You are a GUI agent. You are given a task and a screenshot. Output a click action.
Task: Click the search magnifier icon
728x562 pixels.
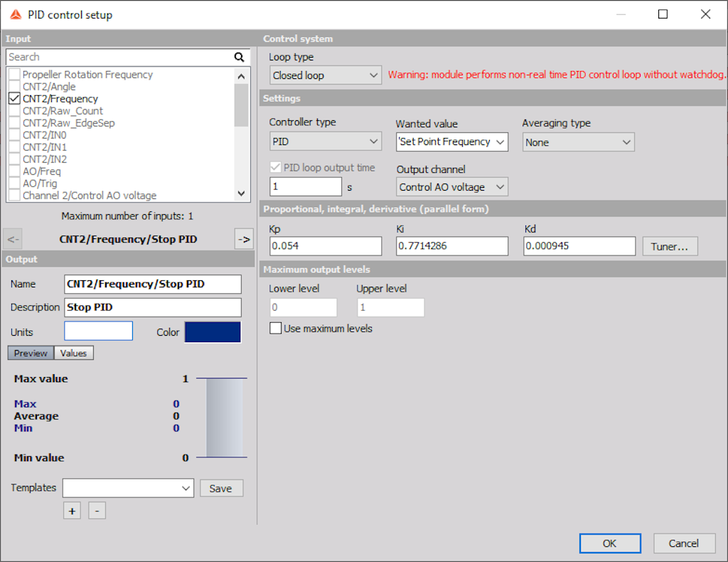pos(239,57)
